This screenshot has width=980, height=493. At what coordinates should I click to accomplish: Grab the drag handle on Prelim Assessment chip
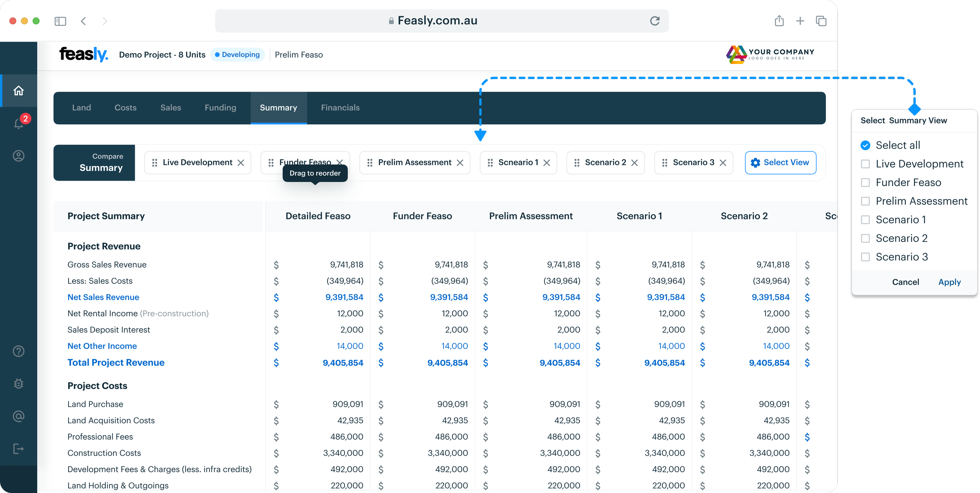(370, 162)
